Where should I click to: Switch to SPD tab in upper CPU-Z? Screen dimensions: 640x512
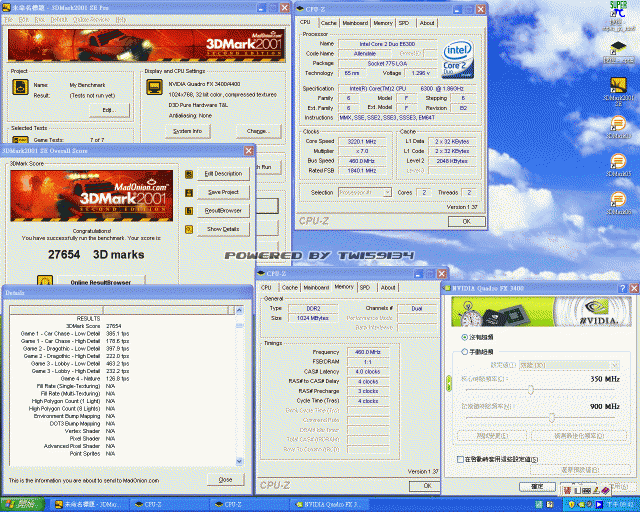point(404,23)
